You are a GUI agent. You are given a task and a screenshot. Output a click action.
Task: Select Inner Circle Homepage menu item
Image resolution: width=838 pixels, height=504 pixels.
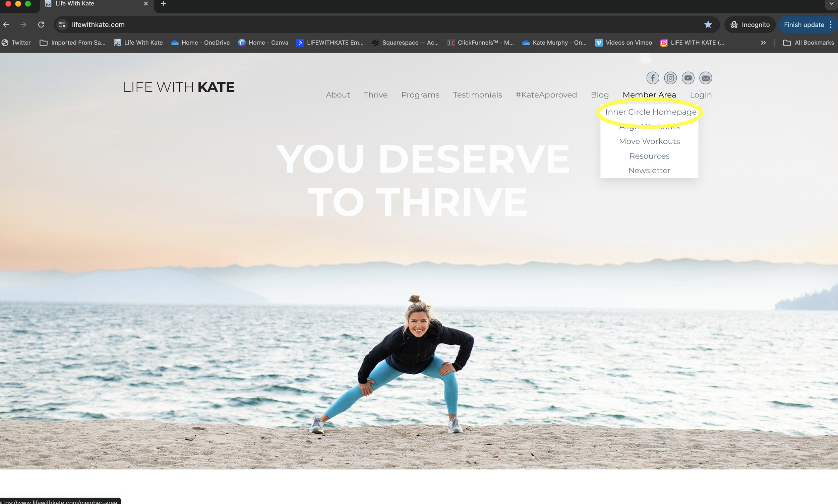[x=651, y=112]
